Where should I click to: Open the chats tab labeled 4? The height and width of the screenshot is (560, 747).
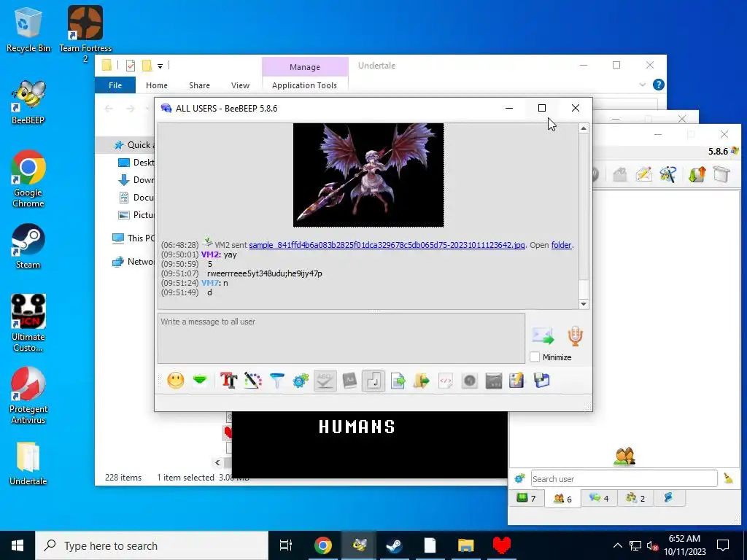coord(600,498)
